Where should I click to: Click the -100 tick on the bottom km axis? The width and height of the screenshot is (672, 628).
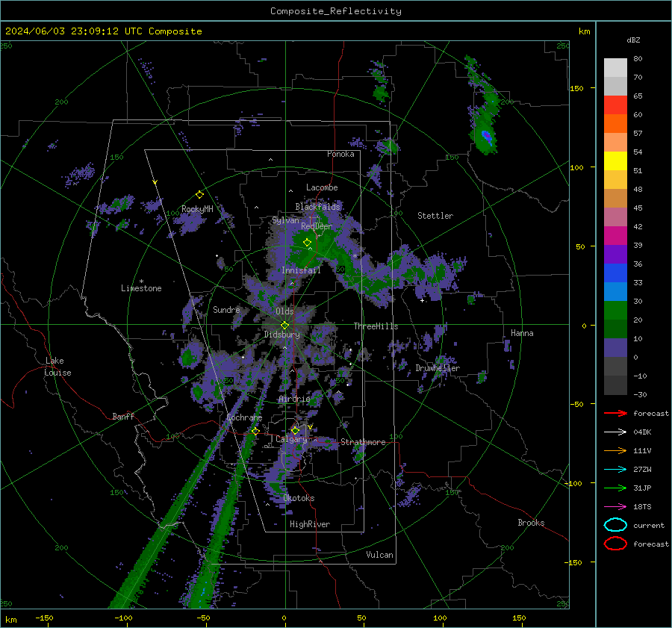(123, 618)
